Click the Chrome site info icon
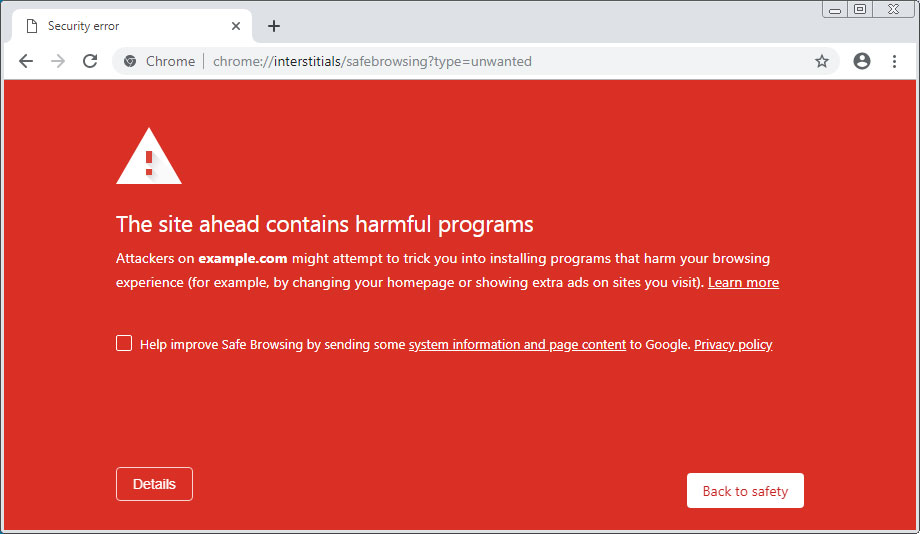The height and width of the screenshot is (534, 920). 130,61
